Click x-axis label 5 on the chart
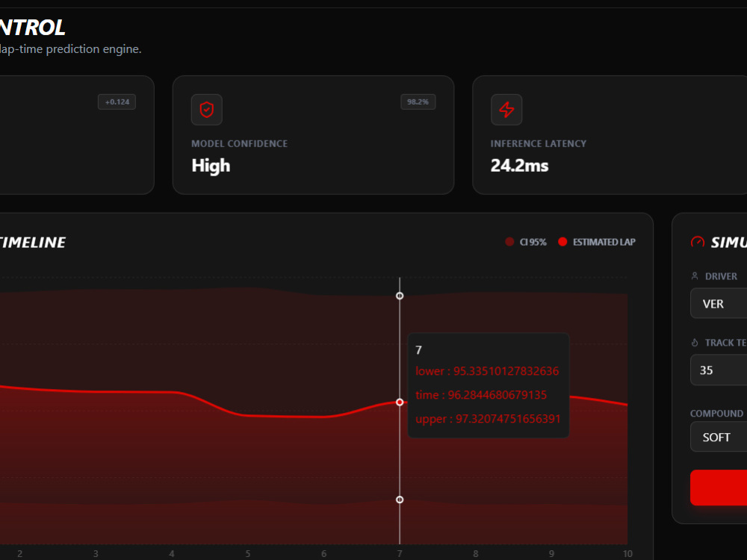This screenshot has height=560, width=747. pos(248,554)
